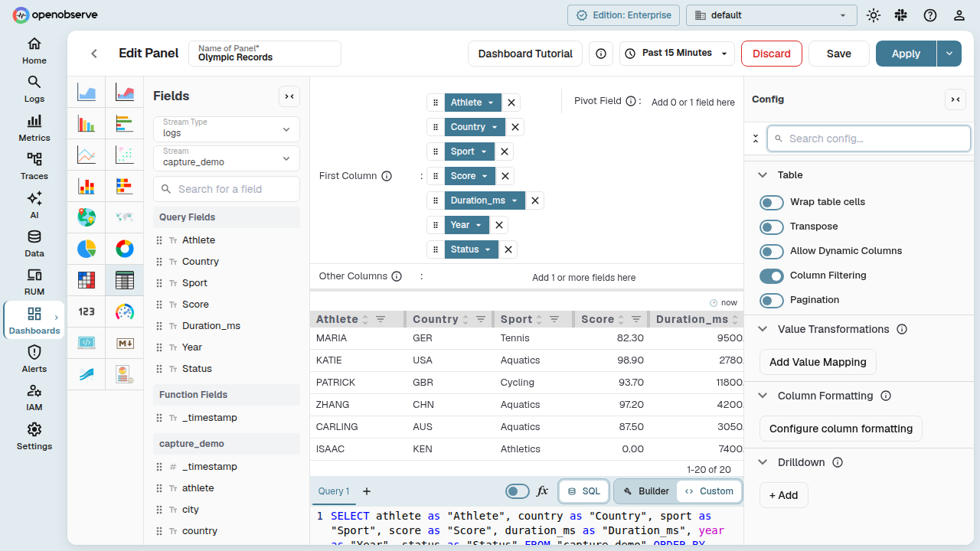The image size is (980, 551).
Task: Toggle the switch beside the fx icon
Action: pyautogui.click(x=518, y=491)
